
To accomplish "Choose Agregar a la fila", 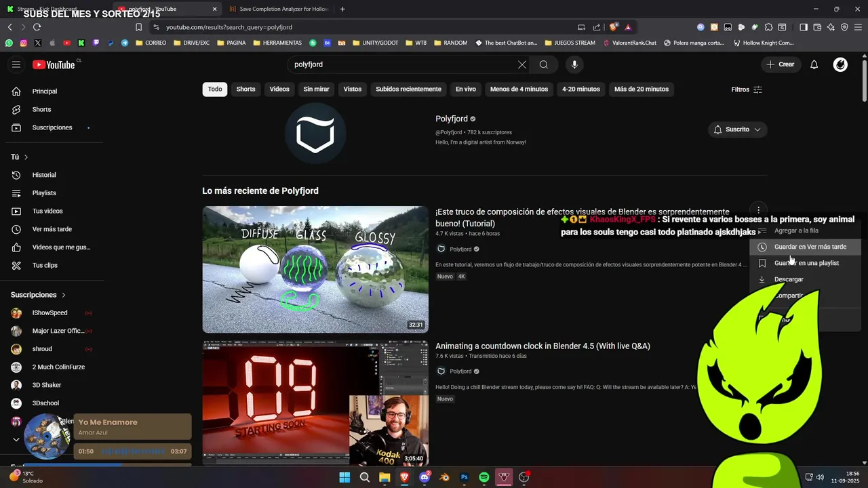I will (x=806, y=231).
